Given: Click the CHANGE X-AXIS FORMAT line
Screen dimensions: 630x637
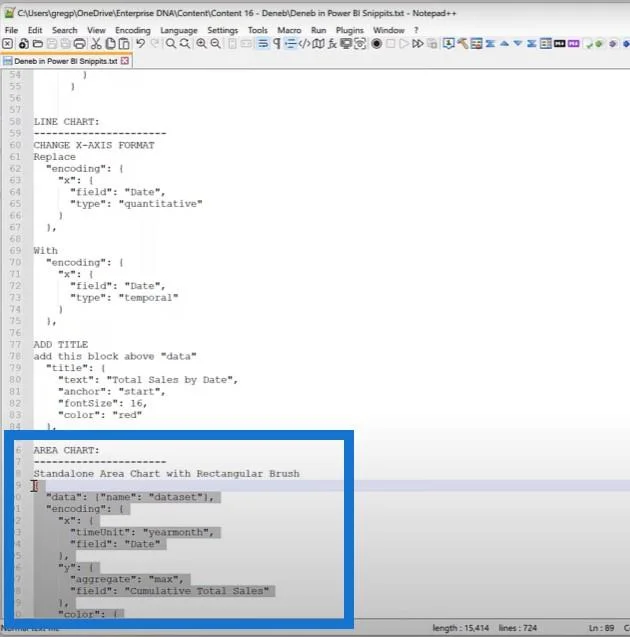Looking at the screenshot, I should point(94,145).
